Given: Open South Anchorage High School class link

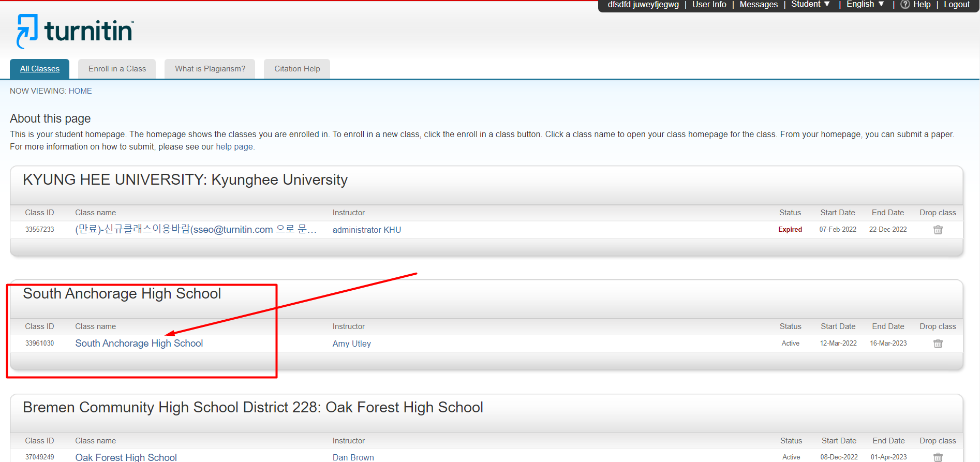Looking at the screenshot, I should click(139, 344).
